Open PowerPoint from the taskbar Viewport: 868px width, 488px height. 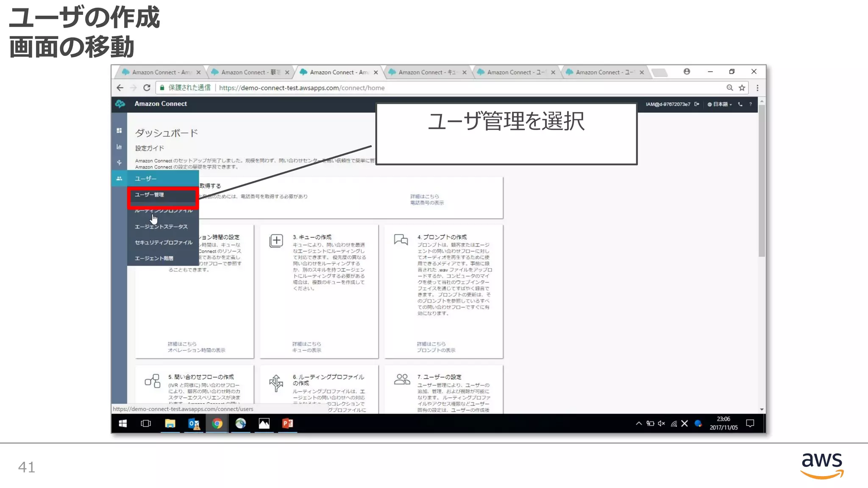(x=288, y=424)
